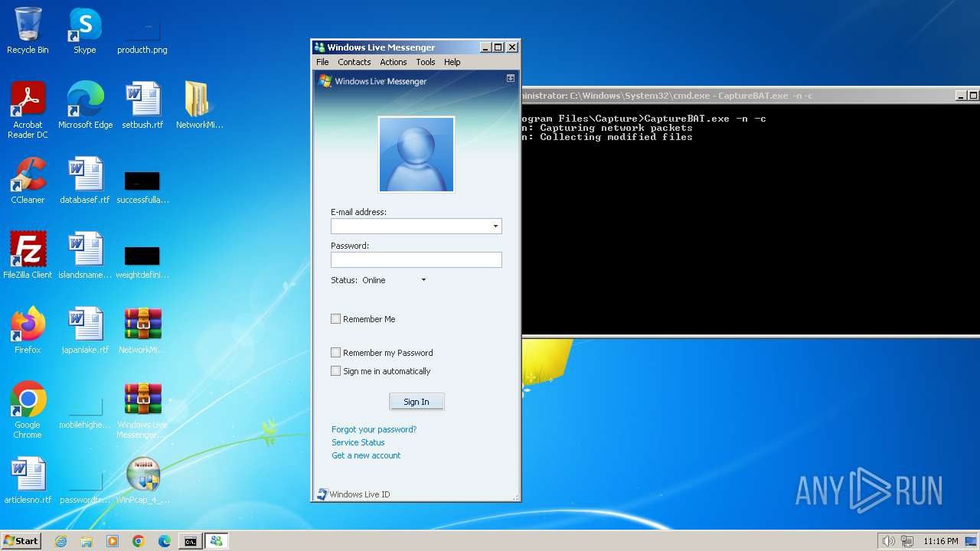980x551 pixels.
Task: Open Acrobat Reader DC shortcut
Action: (x=28, y=109)
